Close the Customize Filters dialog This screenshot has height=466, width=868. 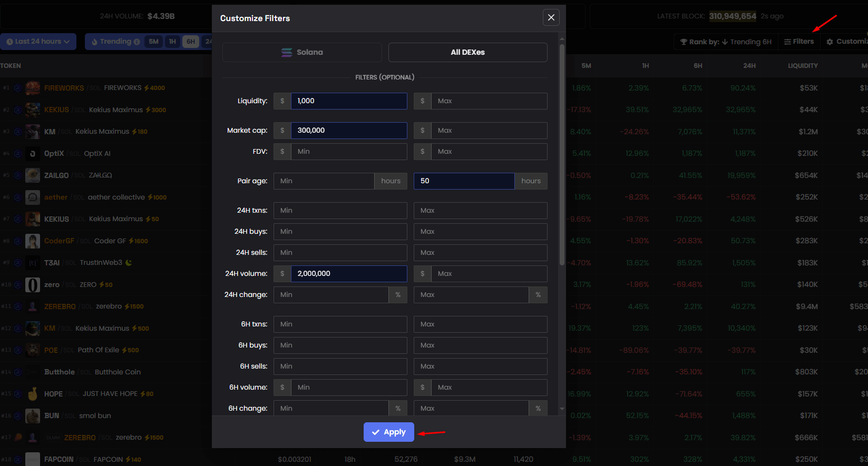pyautogui.click(x=551, y=17)
